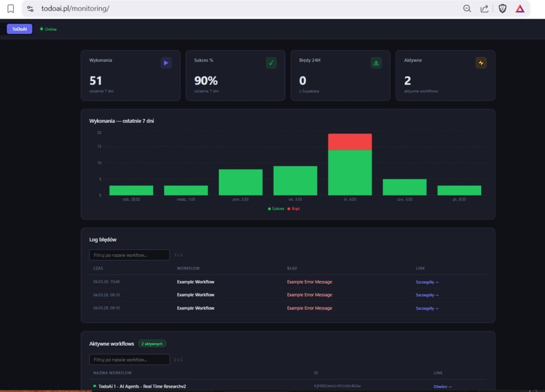Screen dimensions: 545x392
Task: Click the red error bar segment for śr. 4.03
Action: click(350, 141)
